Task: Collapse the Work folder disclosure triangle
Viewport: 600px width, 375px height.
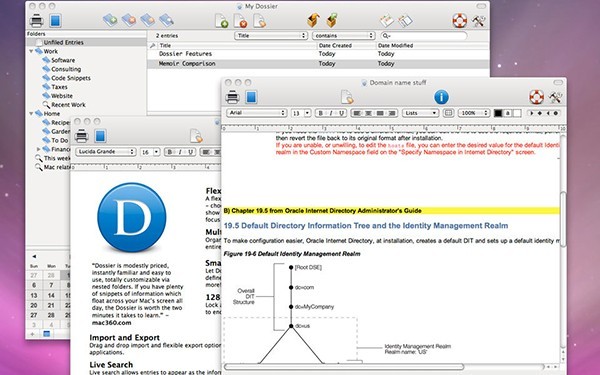Action: (31, 51)
